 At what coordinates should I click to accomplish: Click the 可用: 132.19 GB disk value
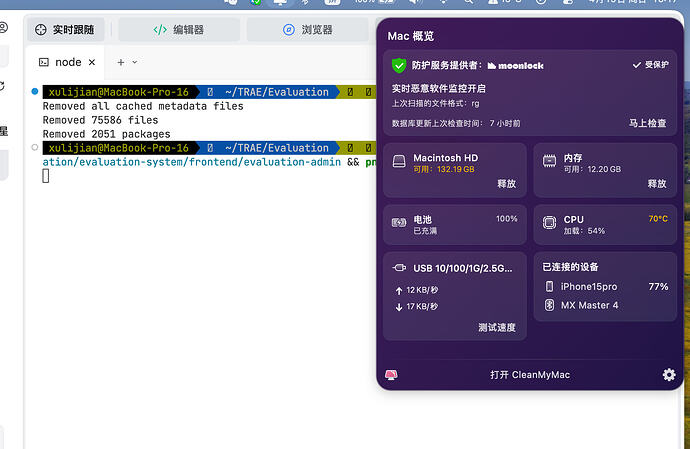pos(444,169)
